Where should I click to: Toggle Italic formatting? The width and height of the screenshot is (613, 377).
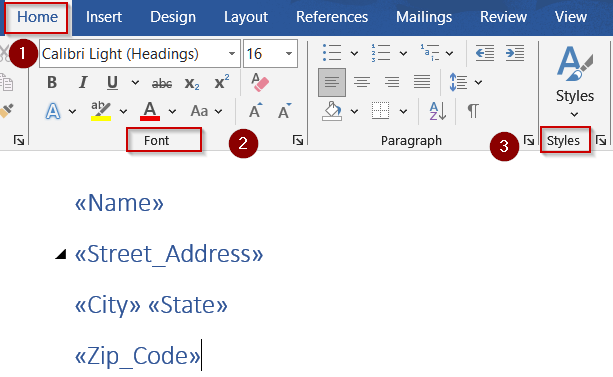82,83
